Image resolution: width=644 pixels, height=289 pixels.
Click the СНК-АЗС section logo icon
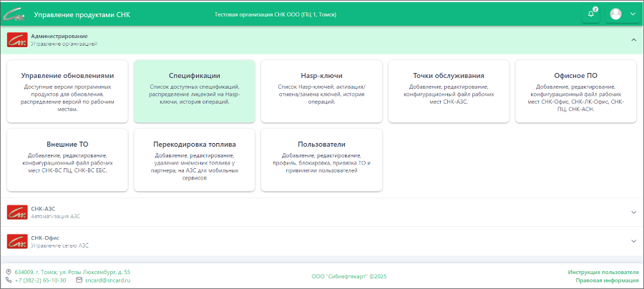16,212
